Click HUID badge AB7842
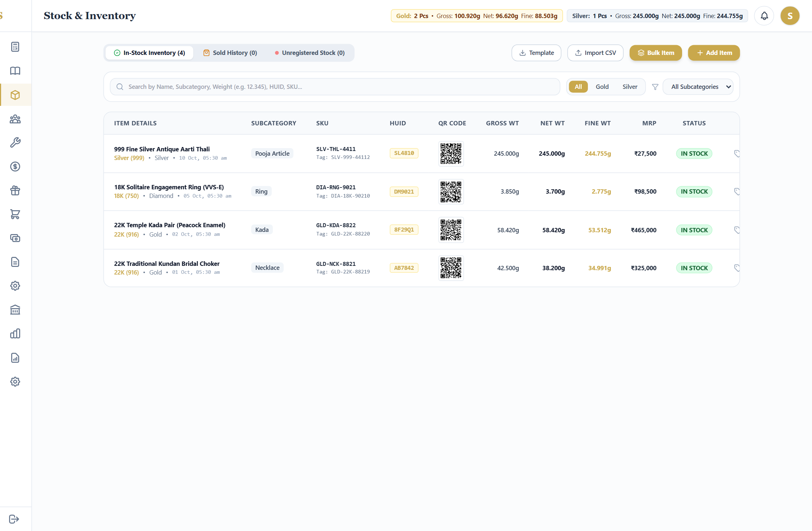This screenshot has width=812, height=531. click(x=404, y=268)
